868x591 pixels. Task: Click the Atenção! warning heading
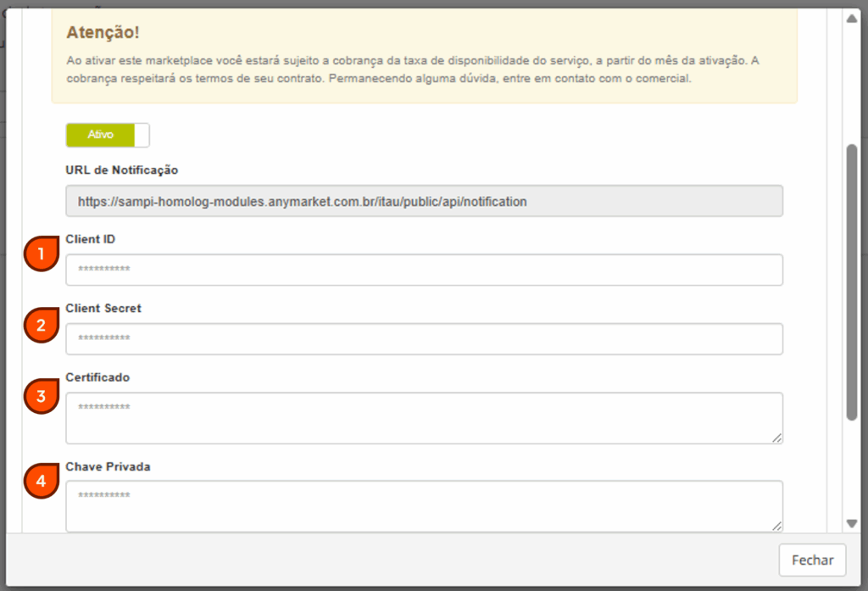103,32
